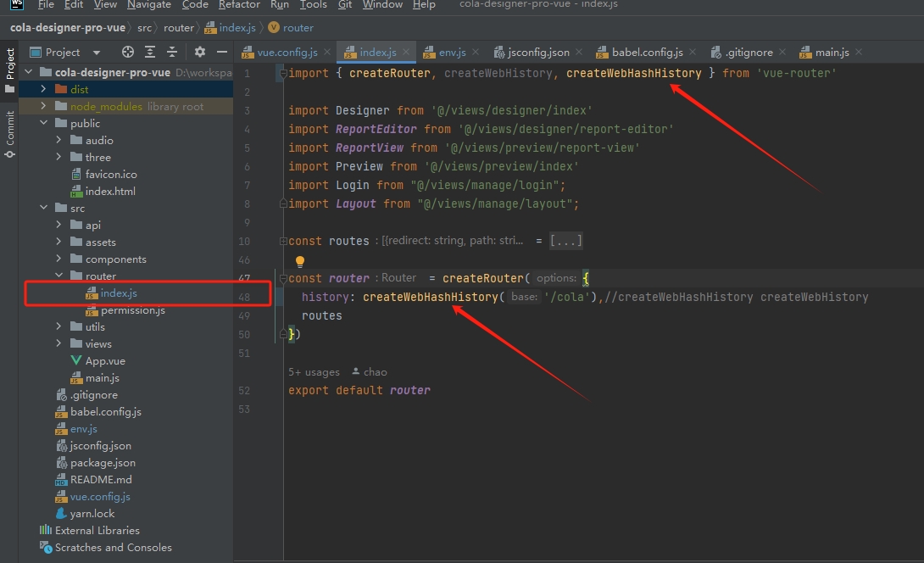924x563 pixels.
Task: Click the 5+ usages inlay hint
Action: tap(314, 372)
